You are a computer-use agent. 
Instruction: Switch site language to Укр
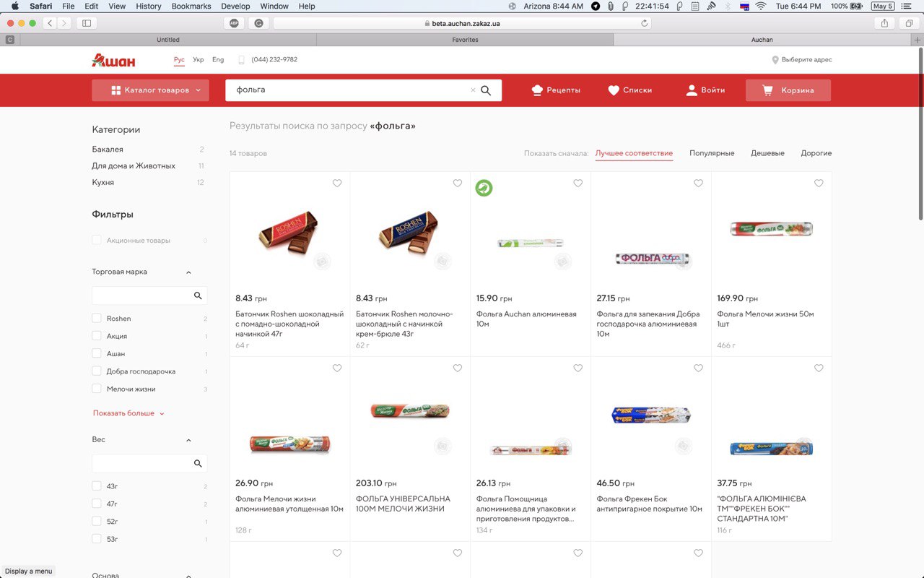pos(199,60)
